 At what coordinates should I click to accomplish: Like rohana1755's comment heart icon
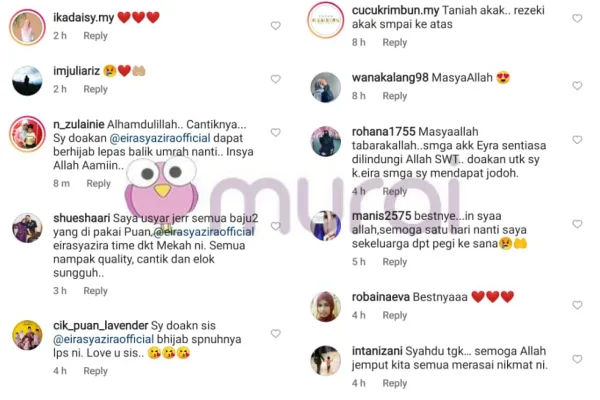point(577,140)
